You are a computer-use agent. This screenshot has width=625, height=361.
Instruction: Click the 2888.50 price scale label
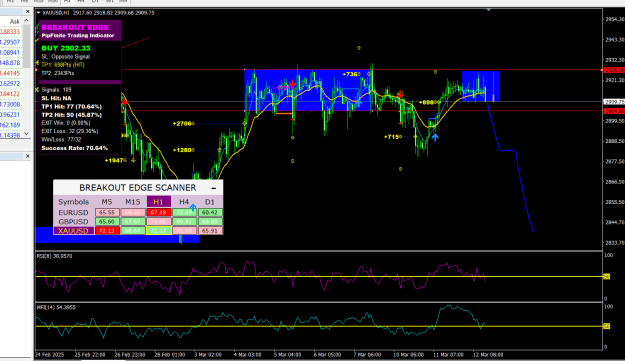[x=615, y=141]
